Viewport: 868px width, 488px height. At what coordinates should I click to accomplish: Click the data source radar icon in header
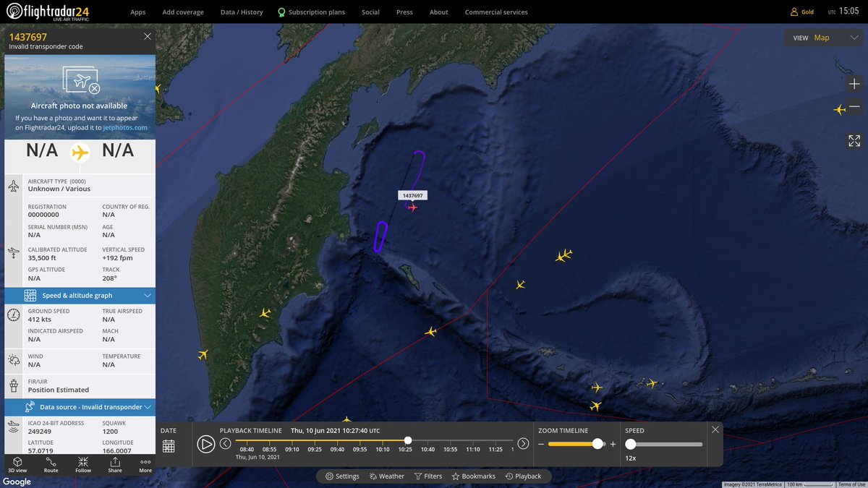point(30,407)
